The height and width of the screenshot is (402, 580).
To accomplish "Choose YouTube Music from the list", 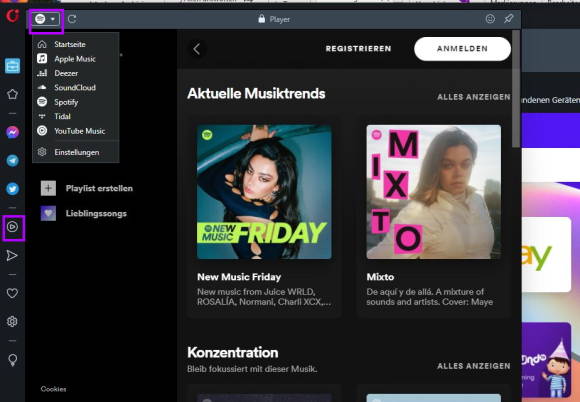I will [76, 131].
